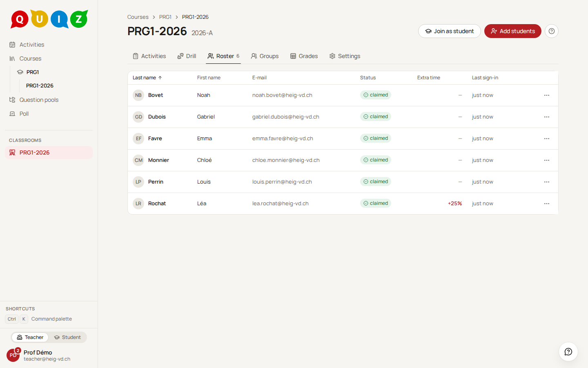
Task: Click the PD profile avatar
Action: click(x=13, y=355)
